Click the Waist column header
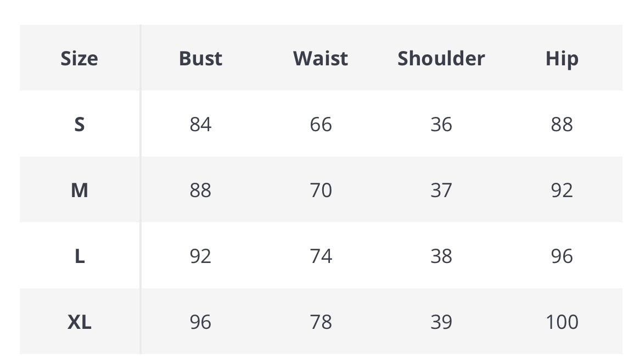 (321, 58)
